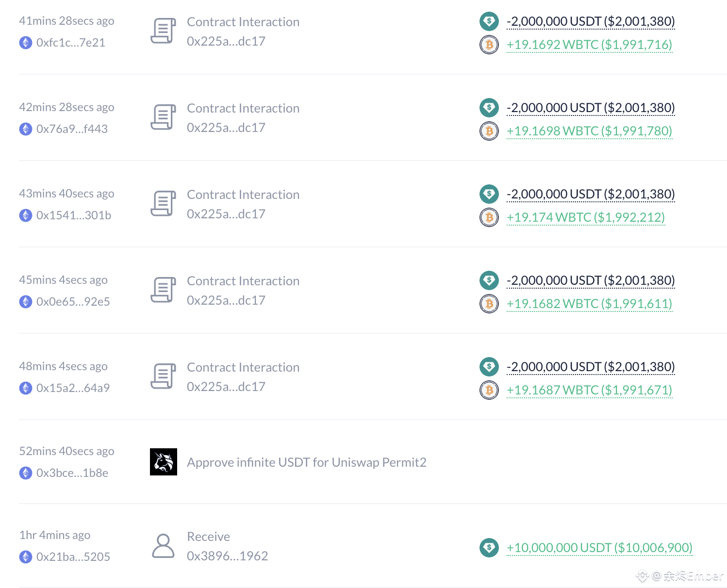The image size is (727, 588).
Task: Click contract scroll icon in 43mins 40secs row
Action: click(x=163, y=204)
